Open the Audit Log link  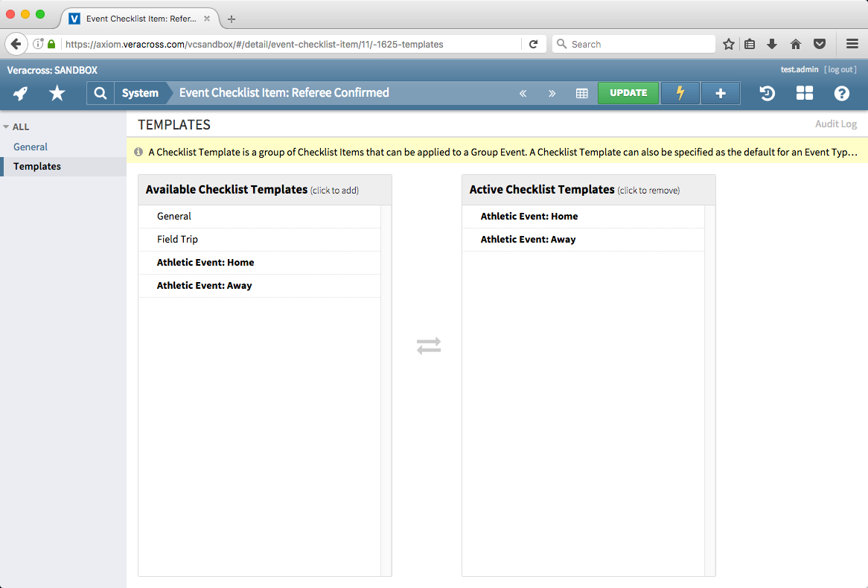836,124
